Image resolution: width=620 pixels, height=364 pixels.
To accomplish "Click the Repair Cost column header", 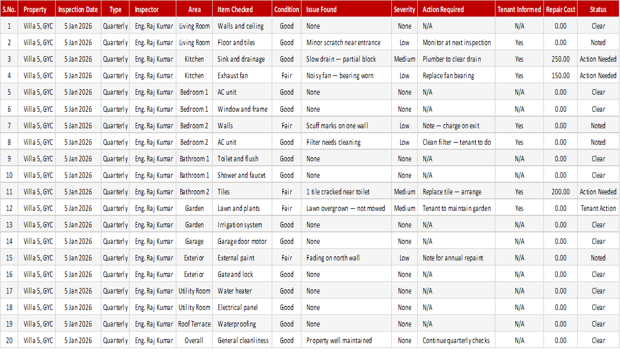I will 560,9.
